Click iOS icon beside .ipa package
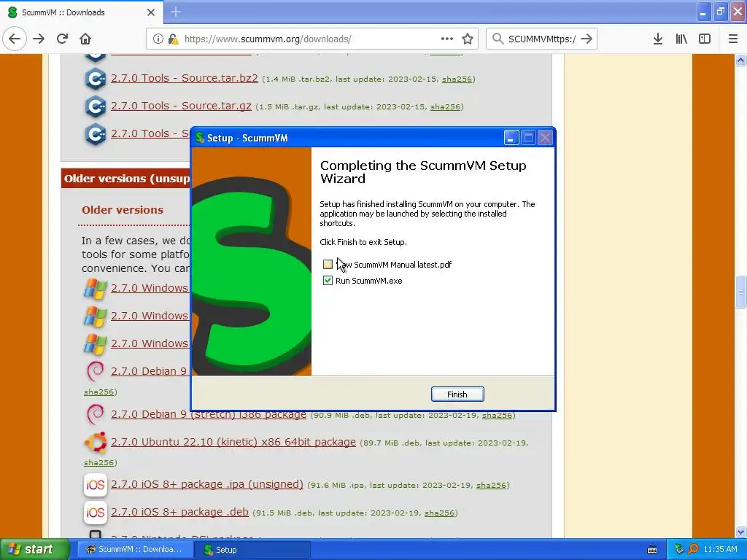This screenshot has width=747, height=560. [x=96, y=485]
